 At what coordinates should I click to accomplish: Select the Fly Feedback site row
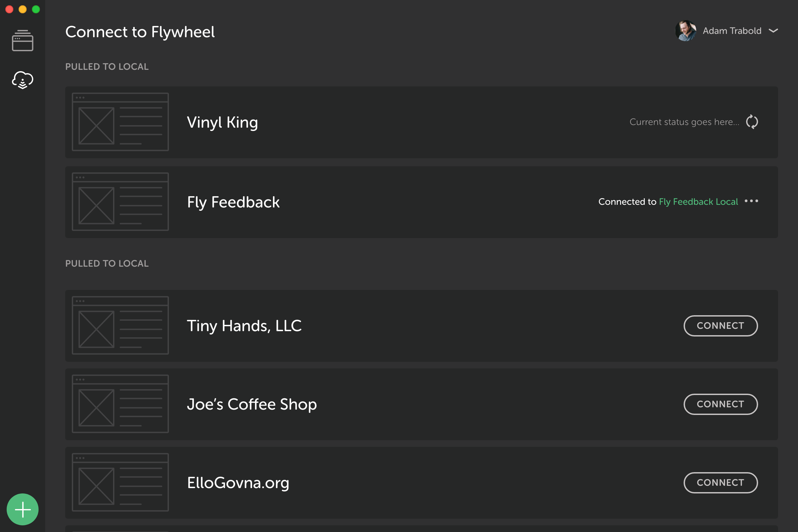coord(421,201)
